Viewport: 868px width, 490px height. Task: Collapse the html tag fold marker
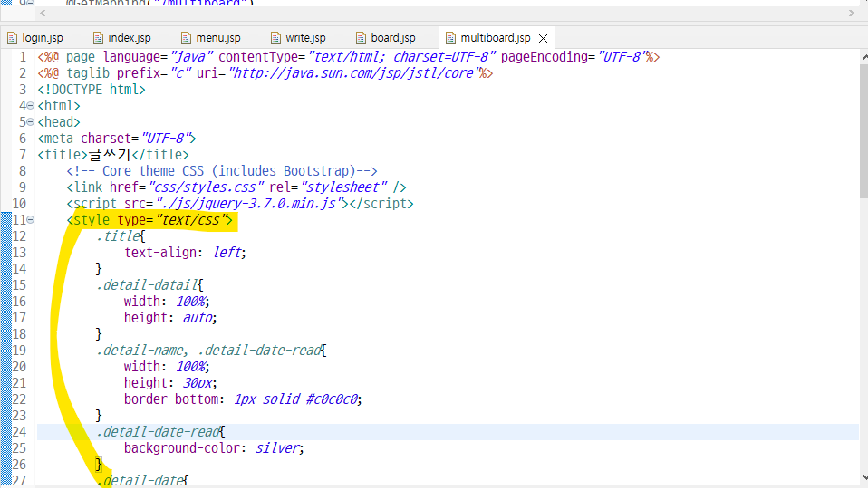pyautogui.click(x=31, y=106)
